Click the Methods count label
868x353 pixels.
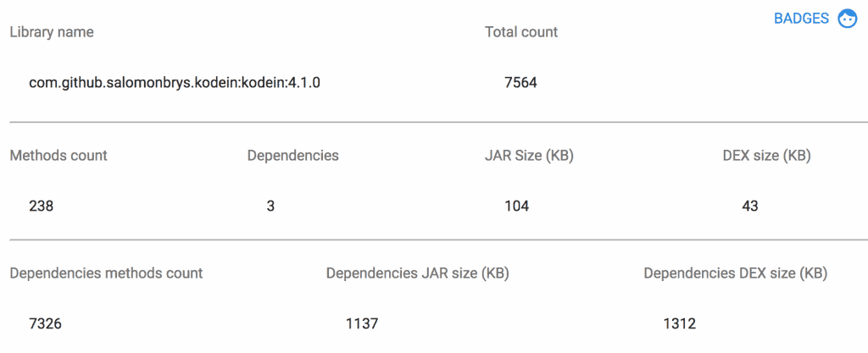pyautogui.click(x=58, y=156)
